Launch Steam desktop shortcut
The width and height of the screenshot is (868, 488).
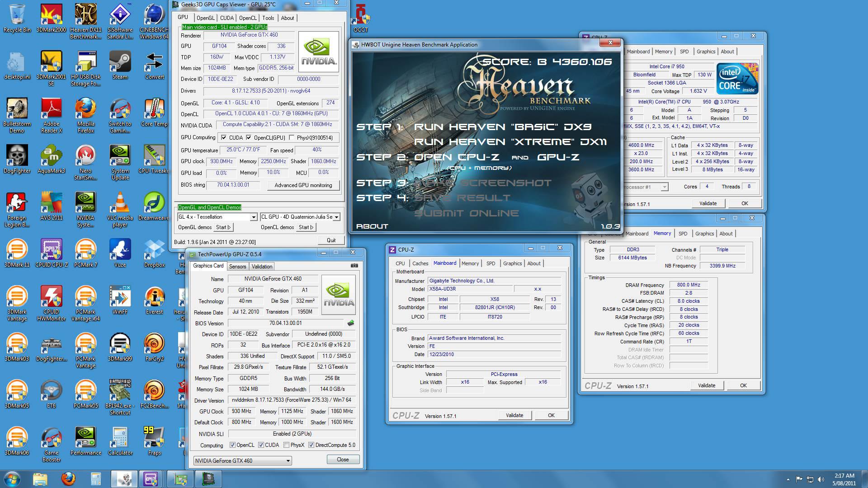point(120,66)
